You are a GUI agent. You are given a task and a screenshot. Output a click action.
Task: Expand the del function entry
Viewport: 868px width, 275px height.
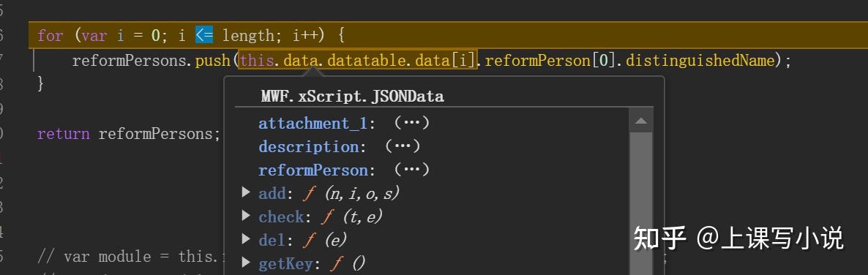(x=247, y=239)
